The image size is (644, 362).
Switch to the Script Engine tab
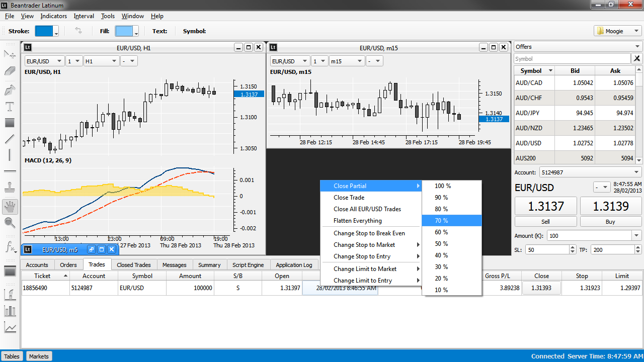[248, 265]
